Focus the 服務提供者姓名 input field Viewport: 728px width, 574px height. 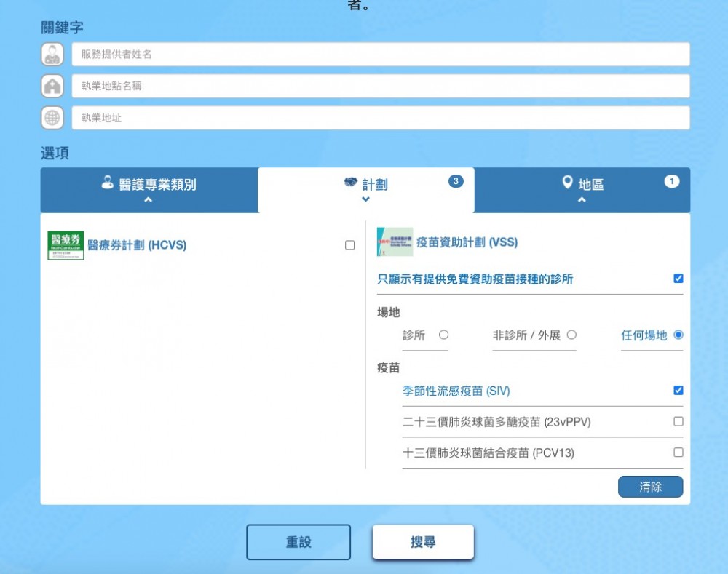[380, 55]
